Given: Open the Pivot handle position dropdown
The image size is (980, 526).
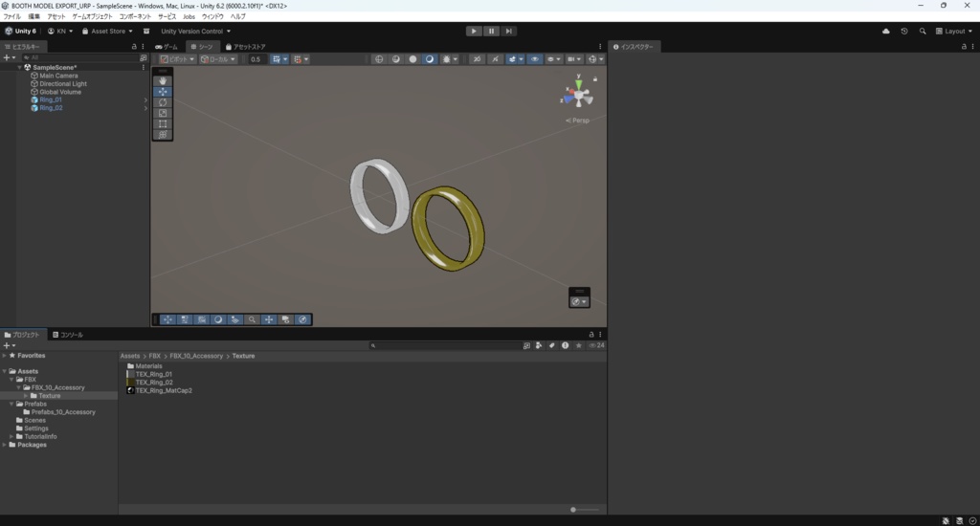Looking at the screenshot, I should 177,59.
